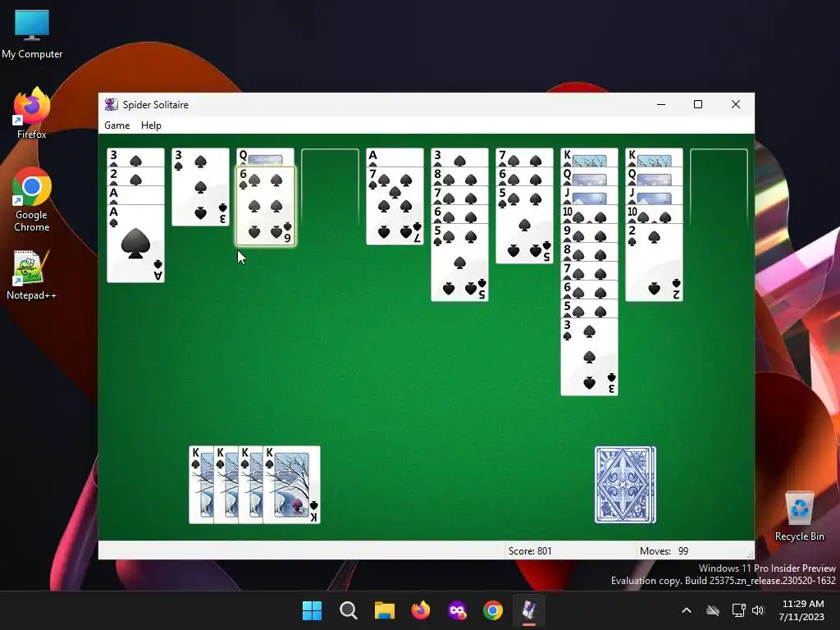Open the network icon in system tray
The height and width of the screenshot is (630, 840).
click(739, 610)
